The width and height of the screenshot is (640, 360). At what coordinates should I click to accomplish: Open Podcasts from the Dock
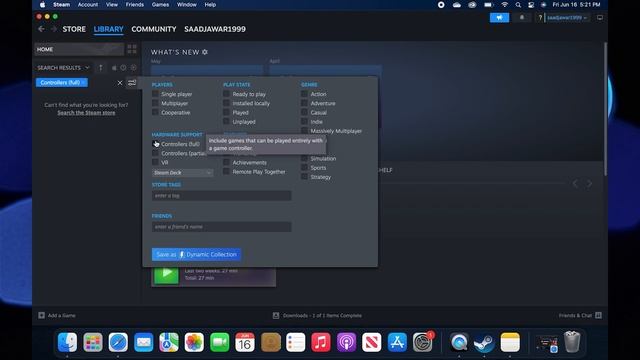[346, 342]
